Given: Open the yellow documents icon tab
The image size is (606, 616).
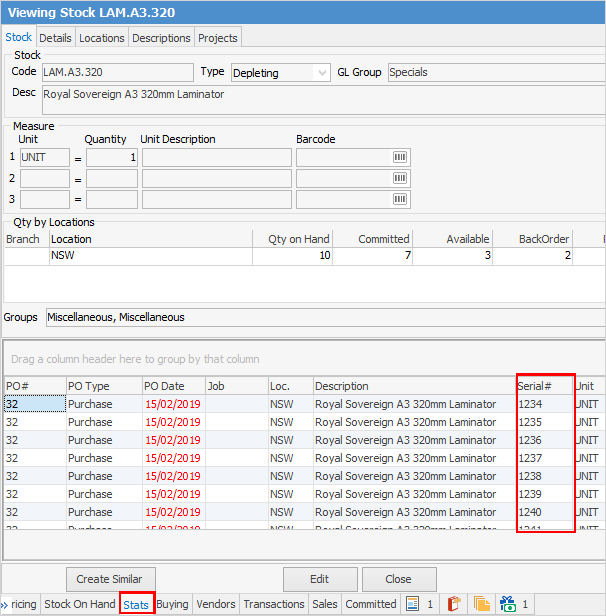Looking at the screenshot, I should click(480, 604).
